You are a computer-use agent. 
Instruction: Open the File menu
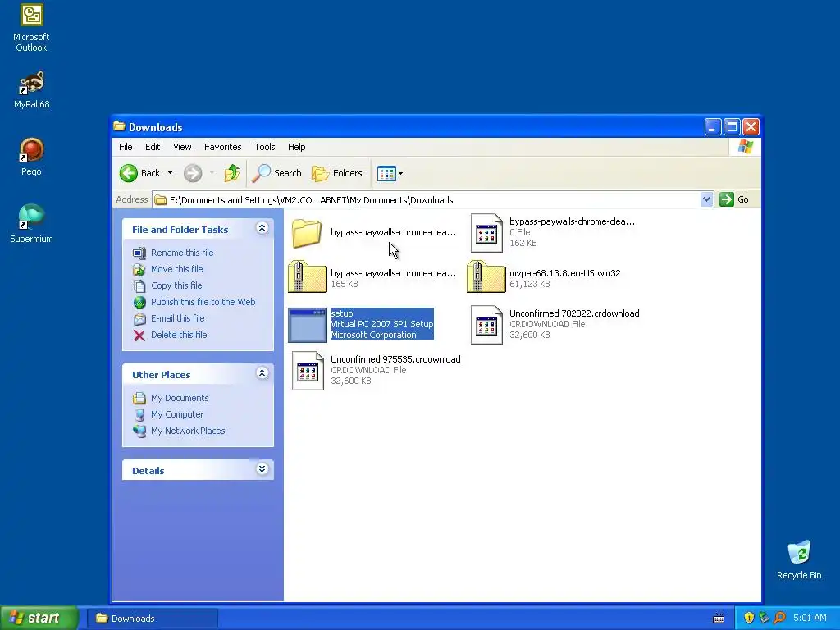click(x=126, y=147)
